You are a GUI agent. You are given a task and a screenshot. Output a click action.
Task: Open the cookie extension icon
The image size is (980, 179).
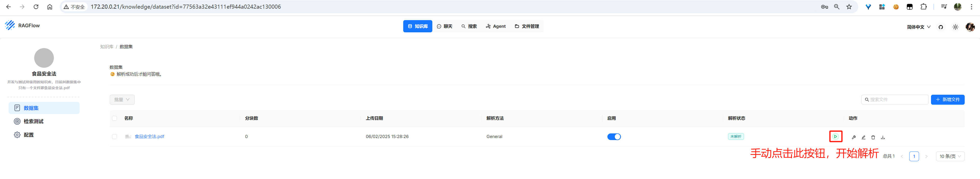(896, 7)
